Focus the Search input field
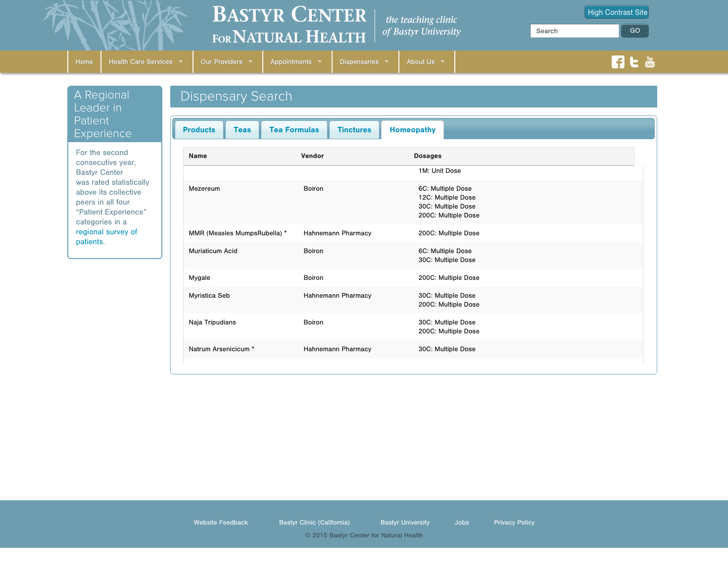Screen dimensions: 728x582 pos(575,31)
